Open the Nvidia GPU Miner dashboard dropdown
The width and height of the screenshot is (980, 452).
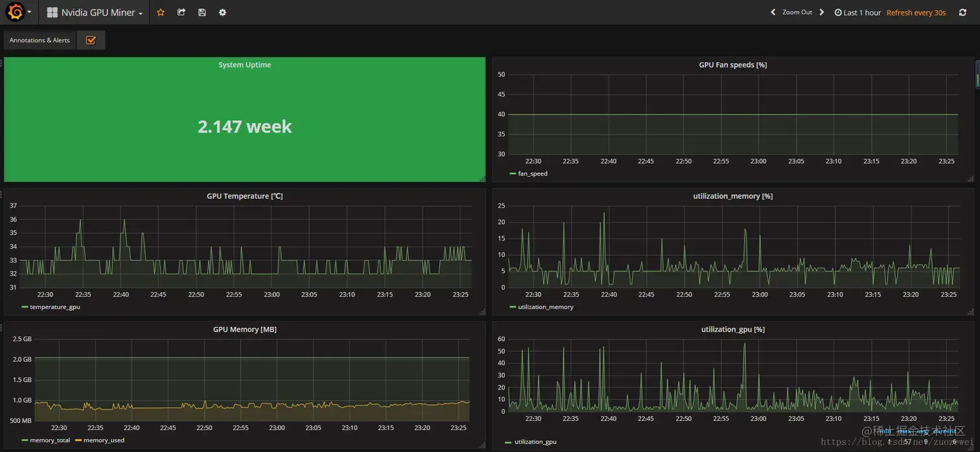(x=95, y=12)
